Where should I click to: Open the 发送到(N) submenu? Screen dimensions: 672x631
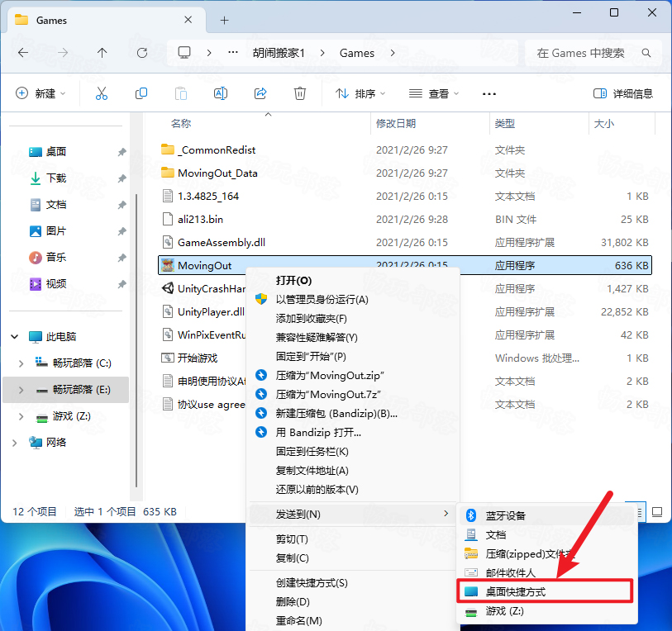354,514
